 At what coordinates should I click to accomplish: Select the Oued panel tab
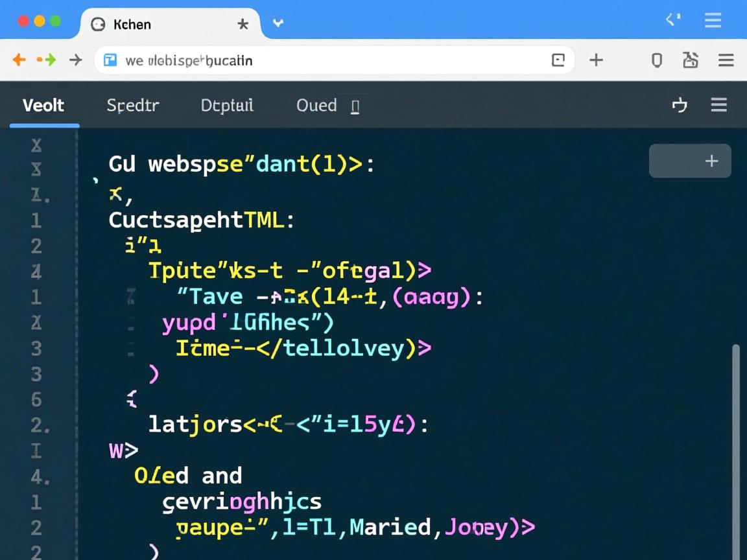[316, 105]
